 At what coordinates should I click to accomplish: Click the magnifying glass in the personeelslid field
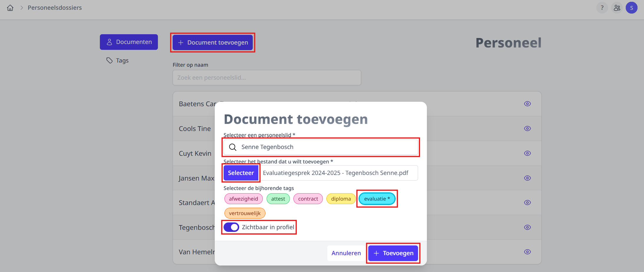pos(233,147)
